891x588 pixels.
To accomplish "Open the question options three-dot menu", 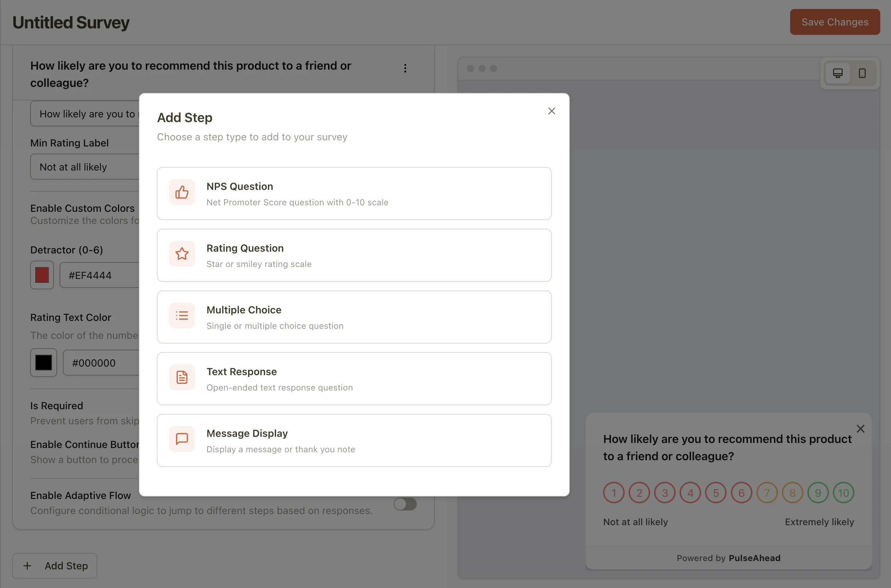I will click(x=405, y=68).
